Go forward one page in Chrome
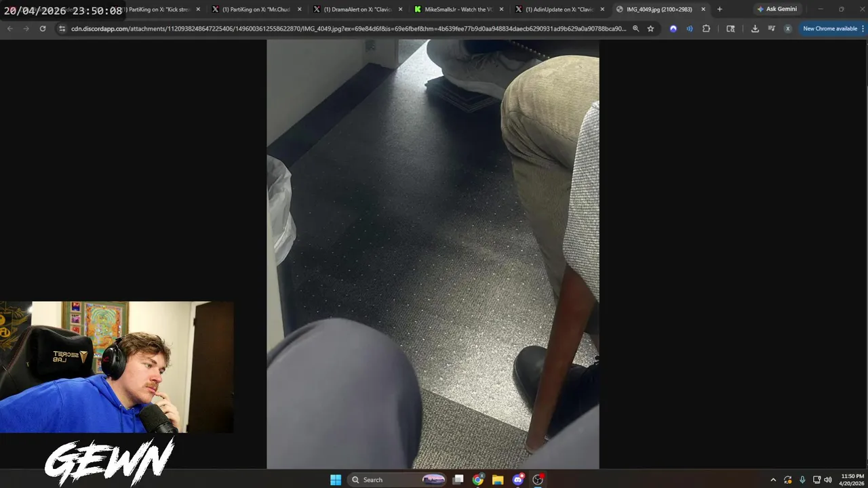The image size is (868, 488). 26,28
